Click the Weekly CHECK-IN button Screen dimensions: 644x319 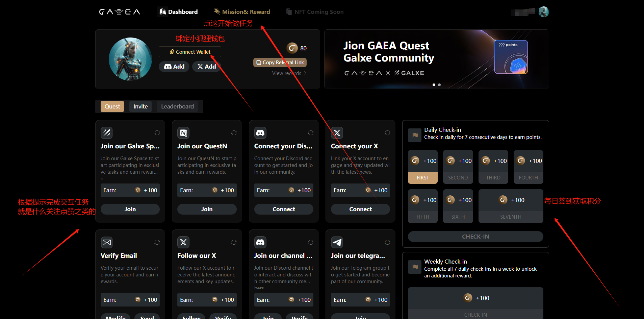point(475,315)
